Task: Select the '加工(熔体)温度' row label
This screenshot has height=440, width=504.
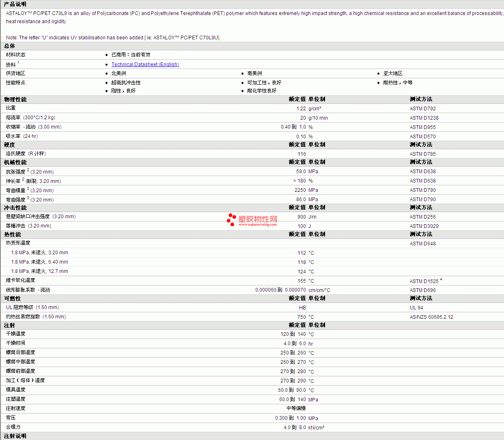Action: point(26,380)
